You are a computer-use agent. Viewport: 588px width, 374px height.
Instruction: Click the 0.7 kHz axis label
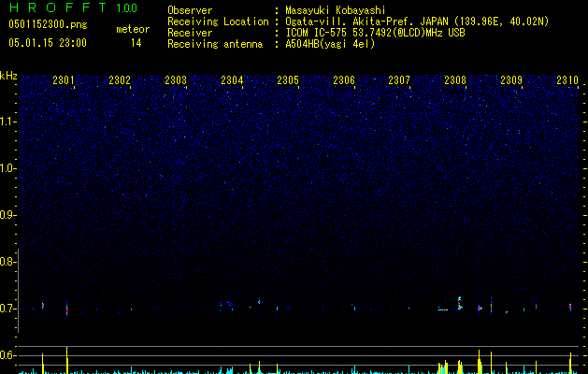tap(7, 309)
